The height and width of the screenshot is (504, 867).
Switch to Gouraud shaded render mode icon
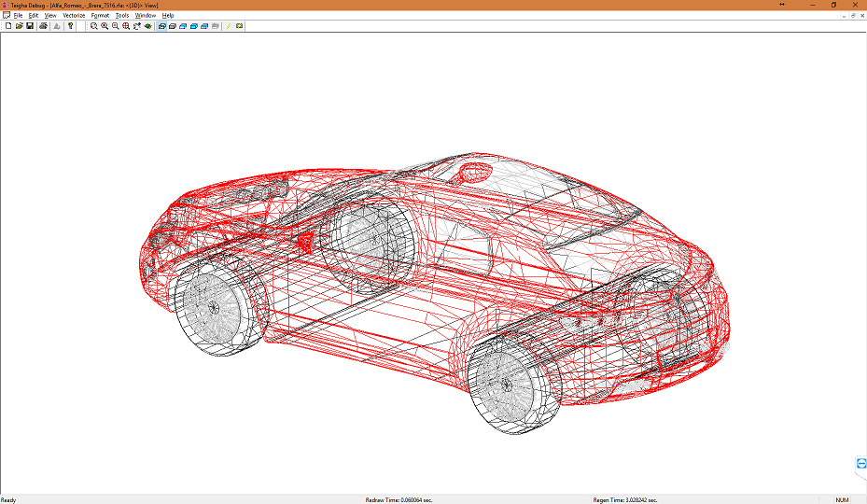204,26
